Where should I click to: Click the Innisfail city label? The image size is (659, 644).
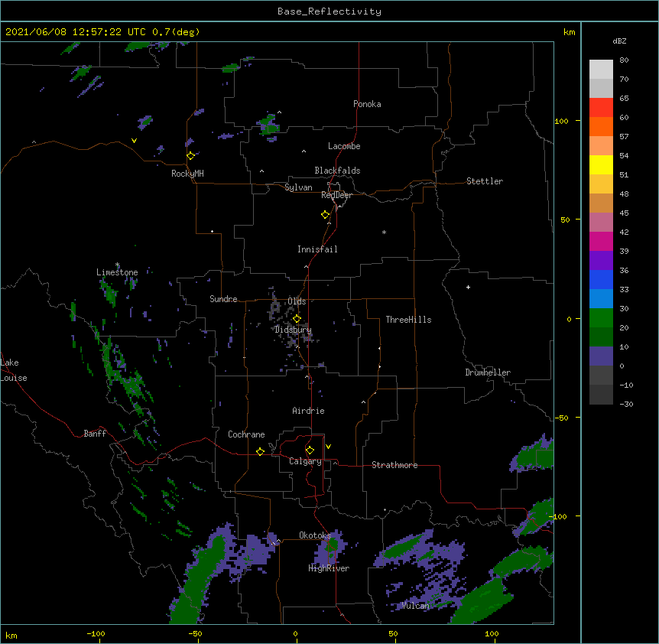[317, 249]
